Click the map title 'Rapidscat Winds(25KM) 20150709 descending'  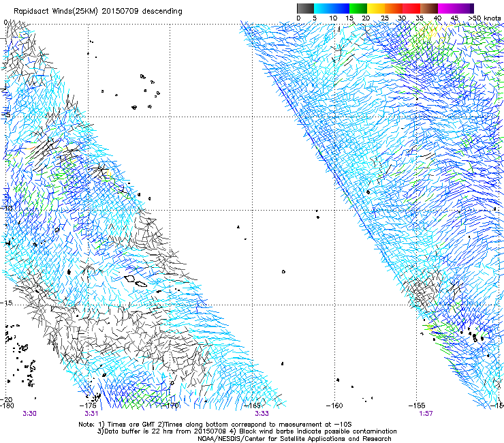tap(98, 12)
